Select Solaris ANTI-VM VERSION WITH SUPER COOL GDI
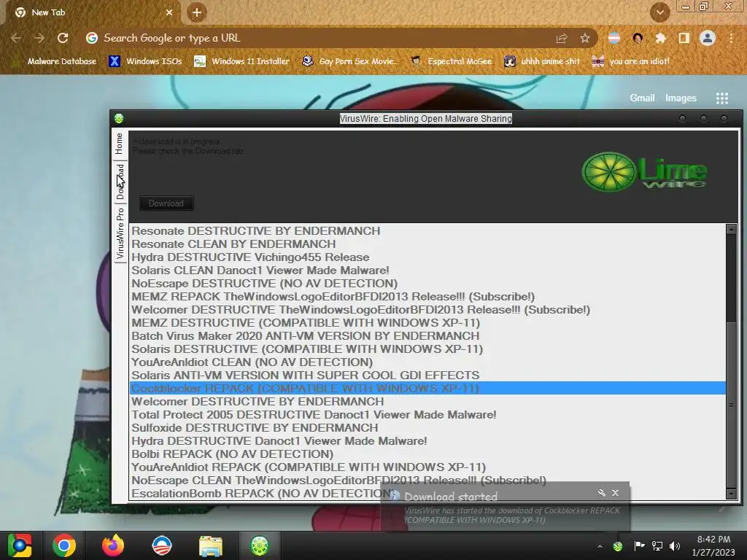This screenshot has width=747, height=560. [427, 376]
